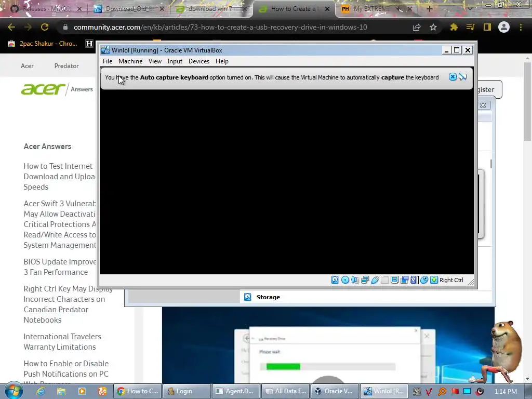Click the Chrome share page icon
The height and width of the screenshot is (399, 532).
[x=417, y=27]
